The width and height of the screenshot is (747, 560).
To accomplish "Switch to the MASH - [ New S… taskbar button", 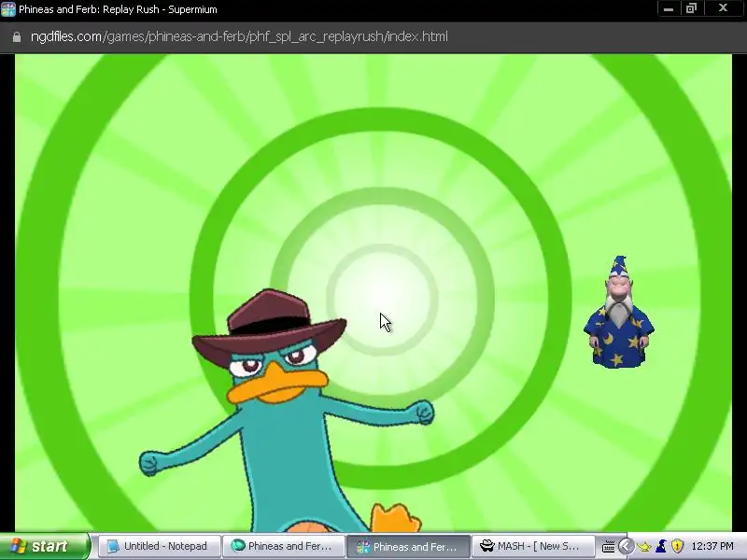I will click(533, 546).
